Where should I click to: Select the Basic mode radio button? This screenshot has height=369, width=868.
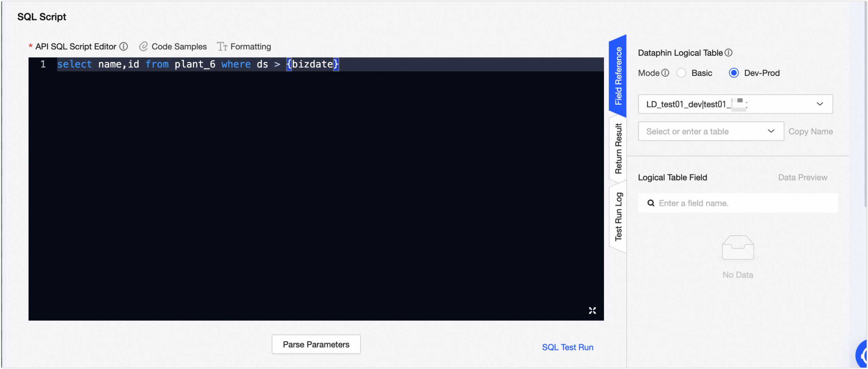pyautogui.click(x=681, y=73)
